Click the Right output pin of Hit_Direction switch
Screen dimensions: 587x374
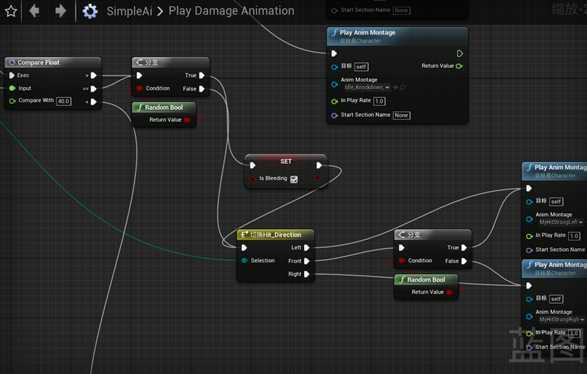click(x=307, y=274)
